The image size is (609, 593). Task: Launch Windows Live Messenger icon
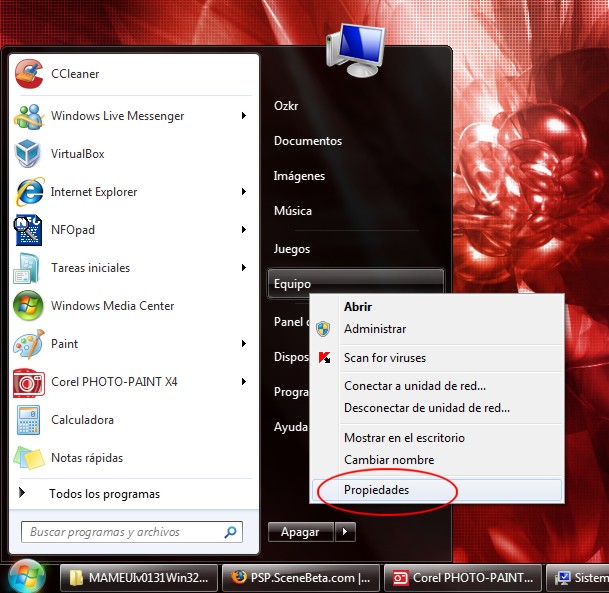coord(29,116)
